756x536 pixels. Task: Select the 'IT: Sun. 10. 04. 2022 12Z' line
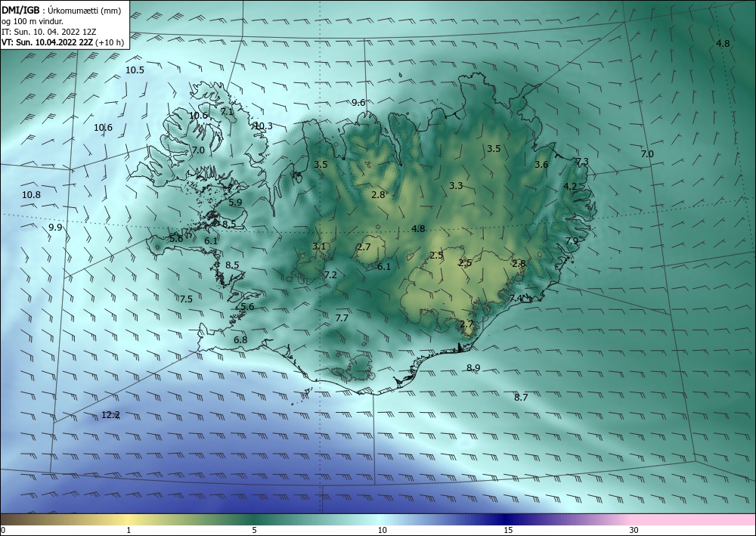[x=48, y=32]
